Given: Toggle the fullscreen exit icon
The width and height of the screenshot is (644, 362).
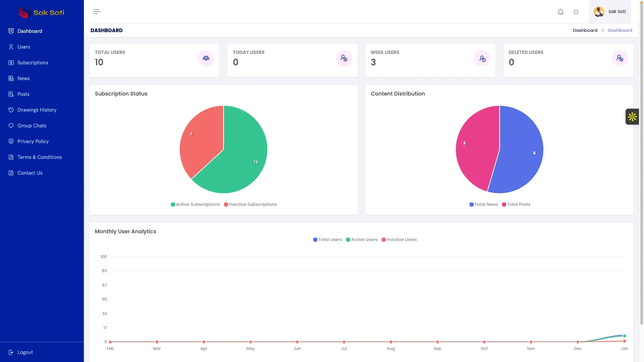Looking at the screenshot, I should (x=576, y=12).
